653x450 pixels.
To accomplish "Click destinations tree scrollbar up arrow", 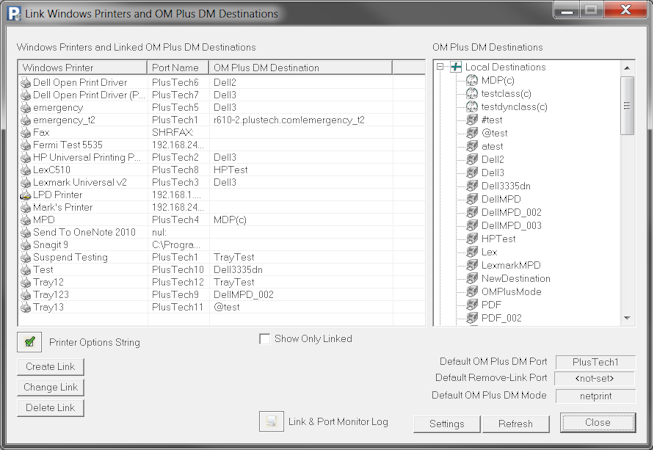I will (627, 67).
